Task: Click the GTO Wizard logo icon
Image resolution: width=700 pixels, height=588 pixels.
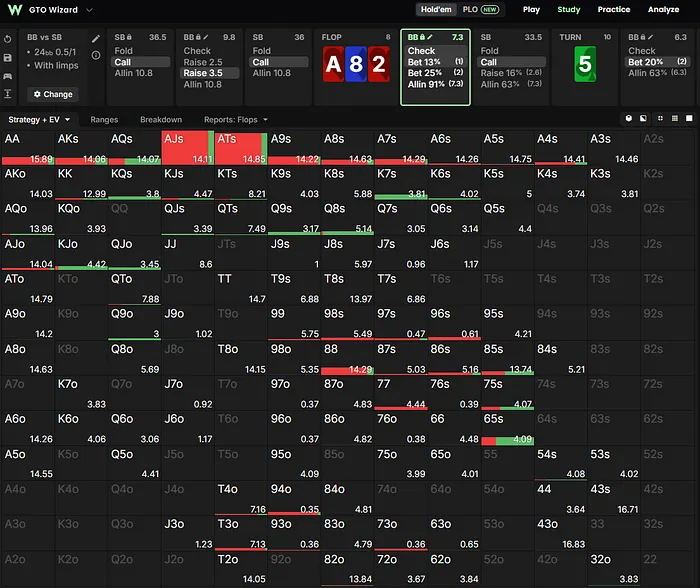Action: 15,10
